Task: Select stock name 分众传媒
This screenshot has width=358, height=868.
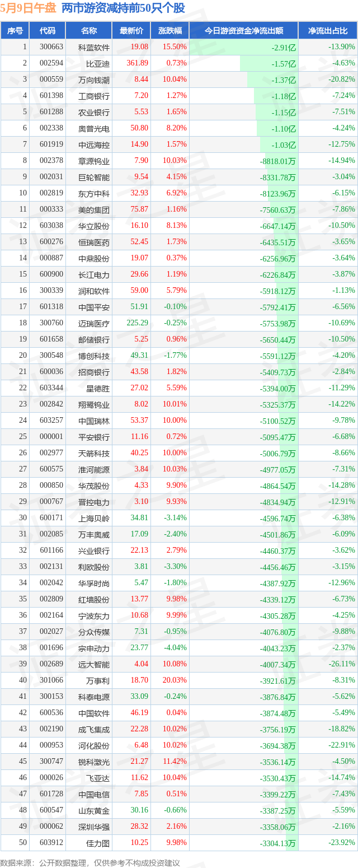Action: tap(94, 632)
